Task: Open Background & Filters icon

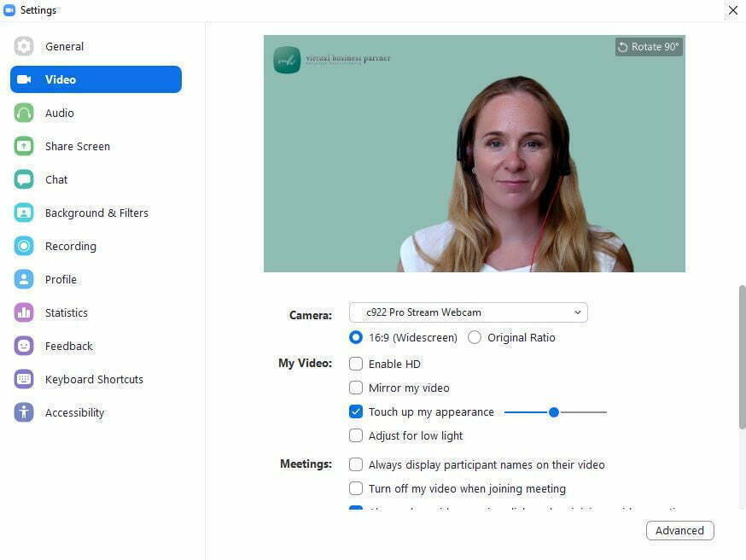Action: coord(24,213)
